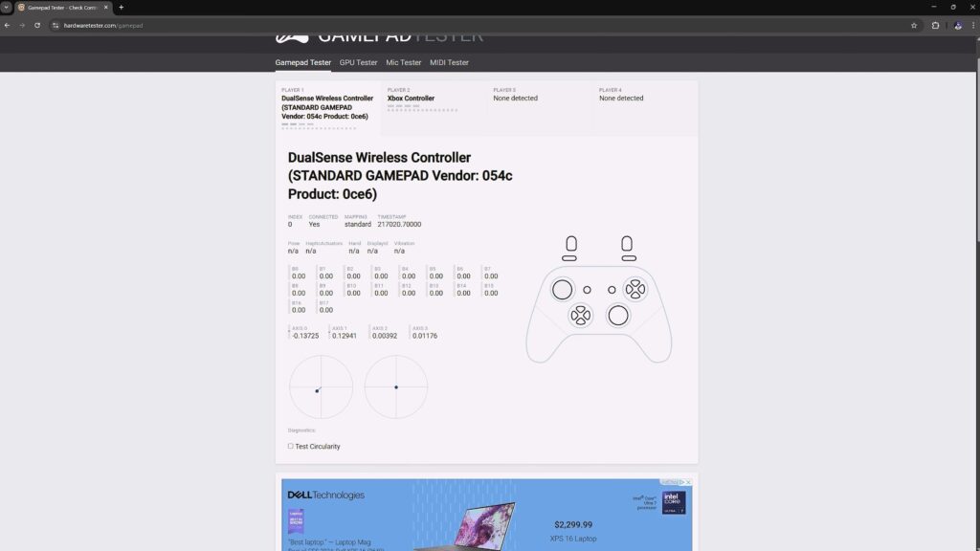Click the B17 button value
The height and width of the screenshot is (551, 980).
click(326, 310)
